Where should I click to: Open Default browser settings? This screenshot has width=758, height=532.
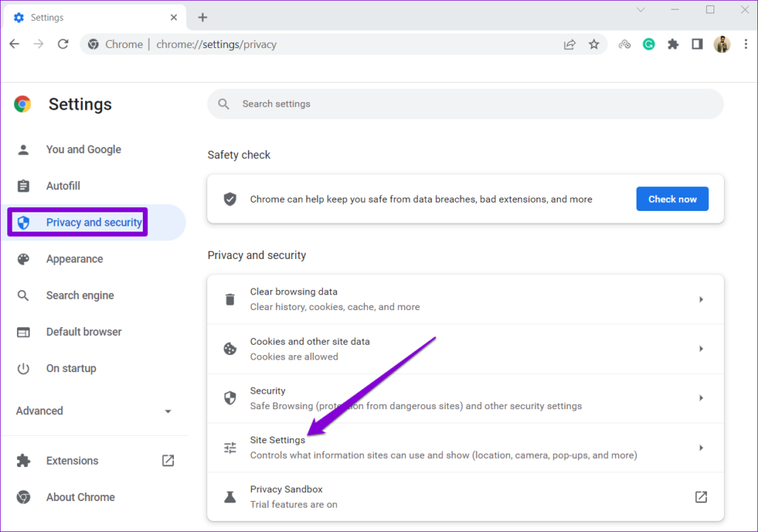pos(94,332)
